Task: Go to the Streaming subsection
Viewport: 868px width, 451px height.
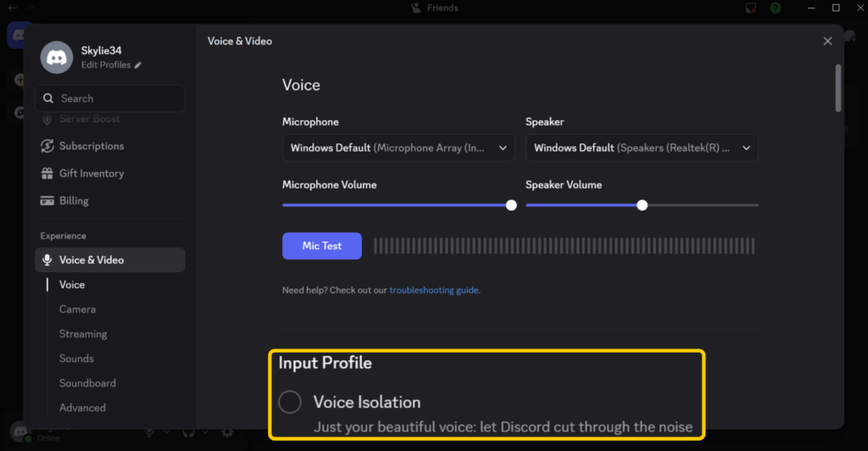Action: click(83, 334)
